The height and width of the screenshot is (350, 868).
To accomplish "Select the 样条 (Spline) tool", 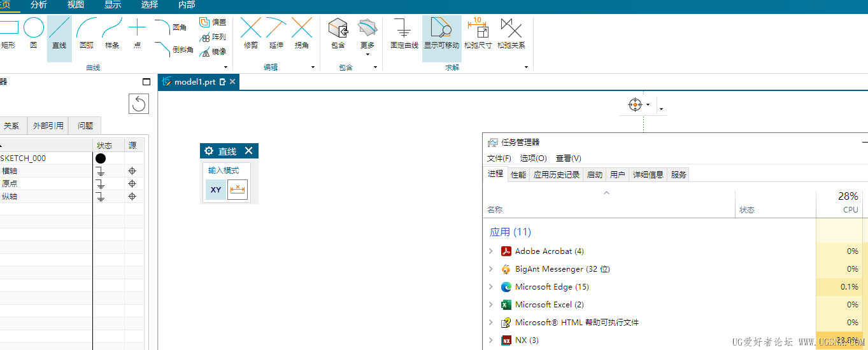I will coord(112,34).
